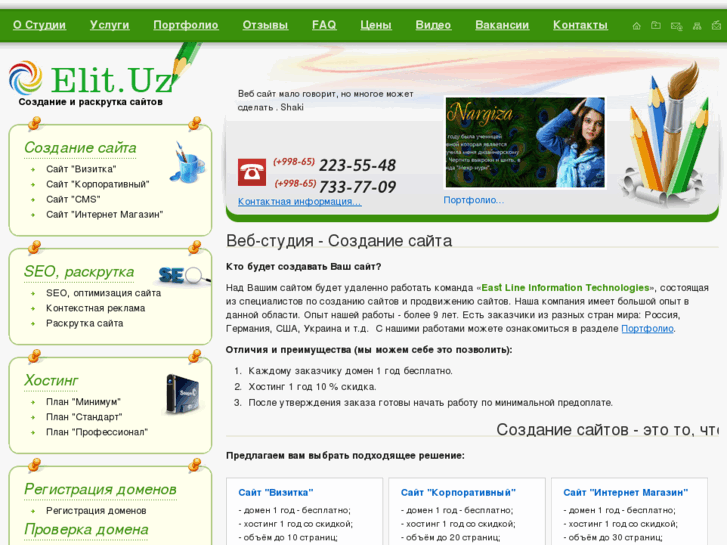727x545 pixels.
Task: Open the О Студии menu item
Action: [x=39, y=25]
